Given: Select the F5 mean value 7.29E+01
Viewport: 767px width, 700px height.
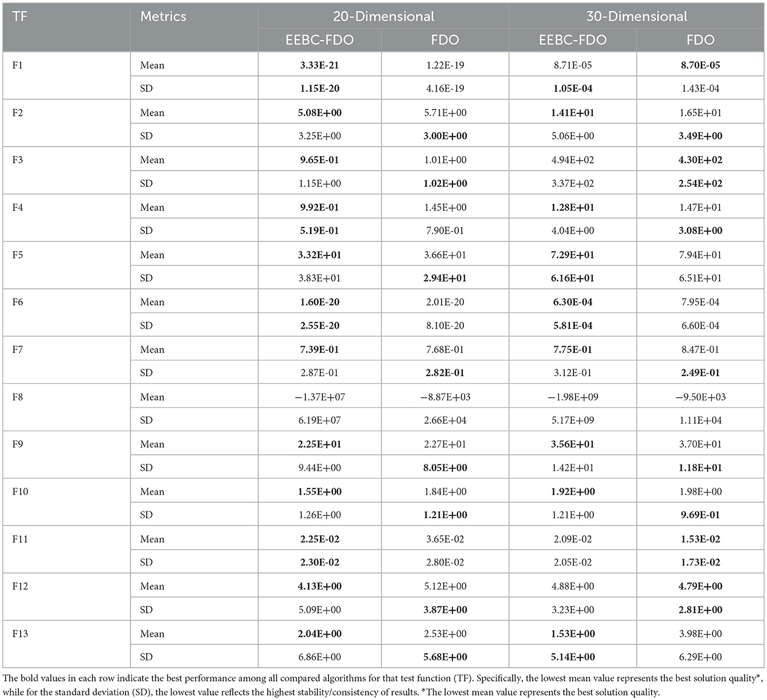Looking at the screenshot, I should coord(572,255).
